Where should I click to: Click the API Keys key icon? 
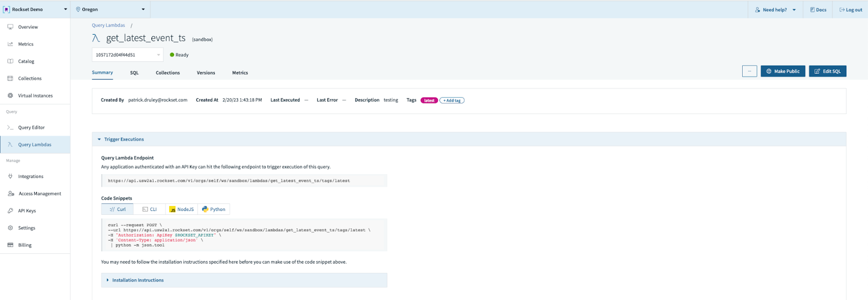[x=10, y=210]
